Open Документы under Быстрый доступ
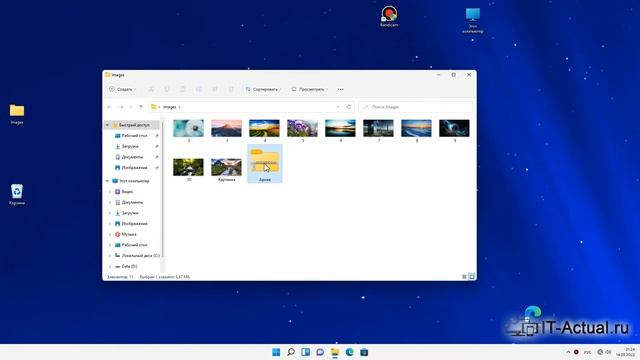This screenshot has width=640, height=360. click(132, 157)
